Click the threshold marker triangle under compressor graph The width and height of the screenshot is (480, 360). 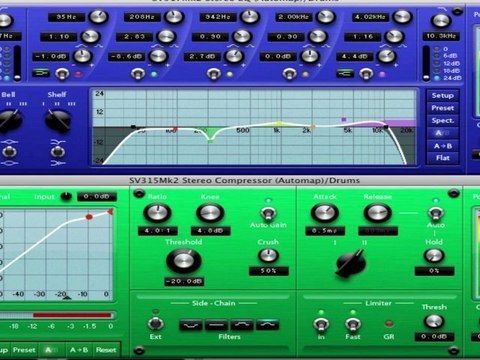tap(67, 297)
